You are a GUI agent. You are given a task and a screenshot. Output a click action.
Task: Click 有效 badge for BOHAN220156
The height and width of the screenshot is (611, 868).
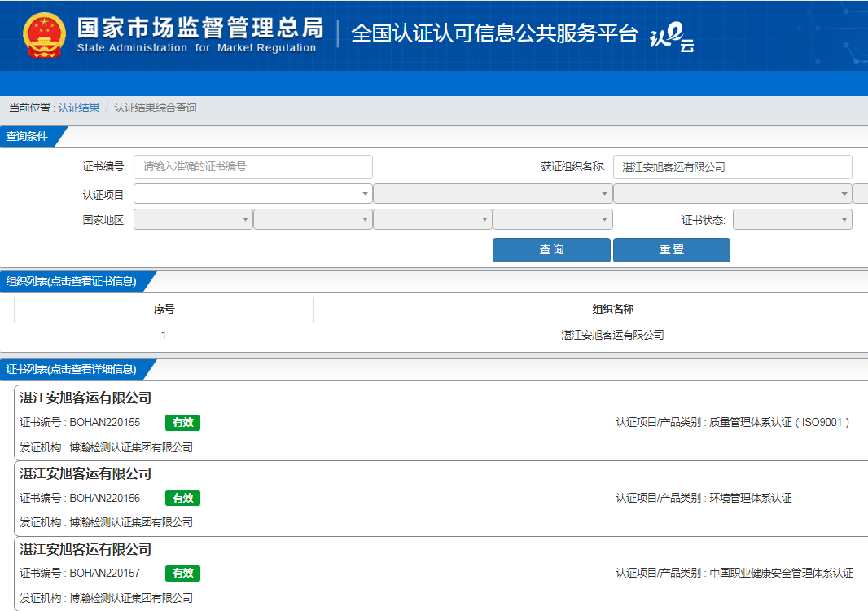(182, 498)
